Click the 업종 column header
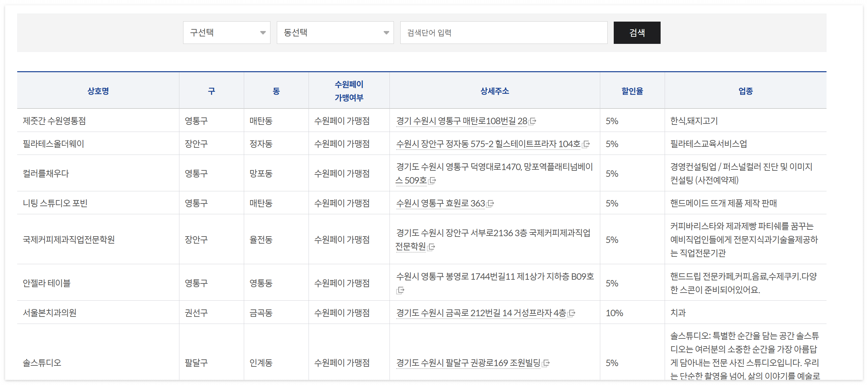Viewport: 868px width, 385px height. pos(745,91)
